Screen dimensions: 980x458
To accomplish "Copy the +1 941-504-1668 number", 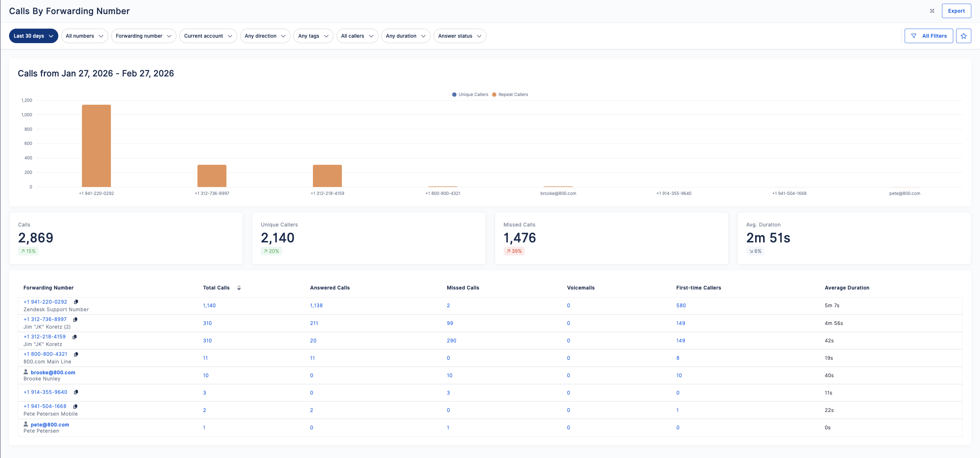I will [x=75, y=407].
